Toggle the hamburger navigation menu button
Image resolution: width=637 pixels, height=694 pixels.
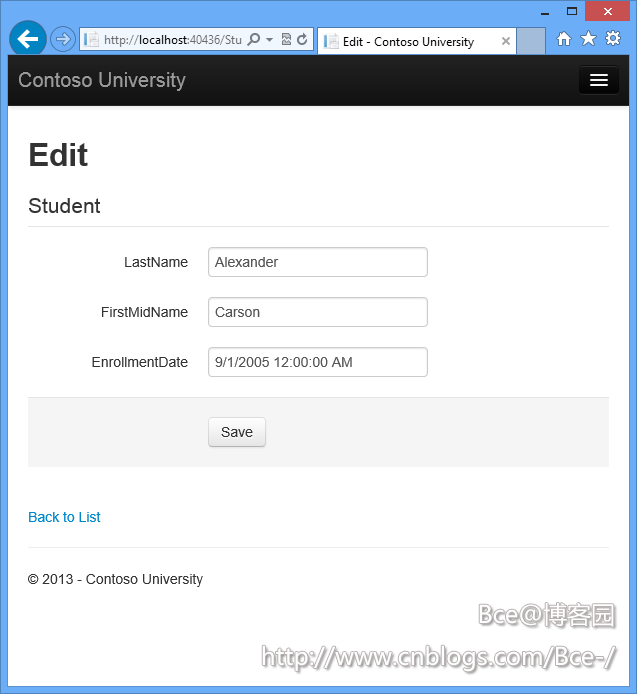(x=598, y=80)
